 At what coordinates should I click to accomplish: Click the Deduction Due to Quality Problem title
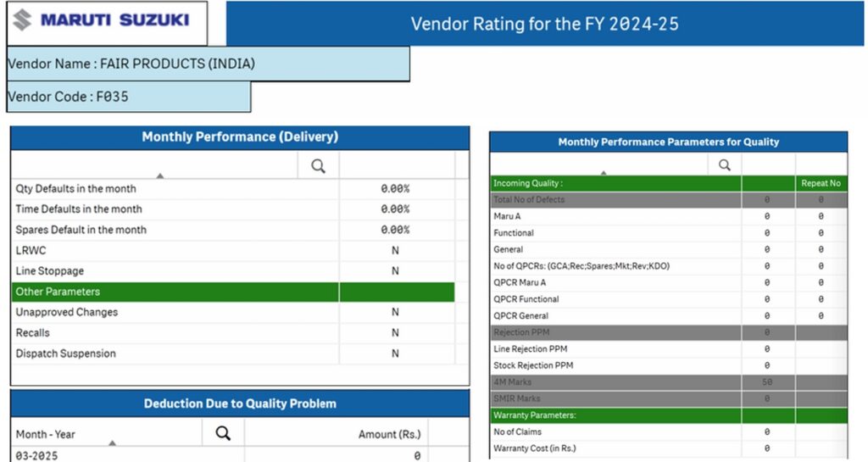(x=240, y=404)
